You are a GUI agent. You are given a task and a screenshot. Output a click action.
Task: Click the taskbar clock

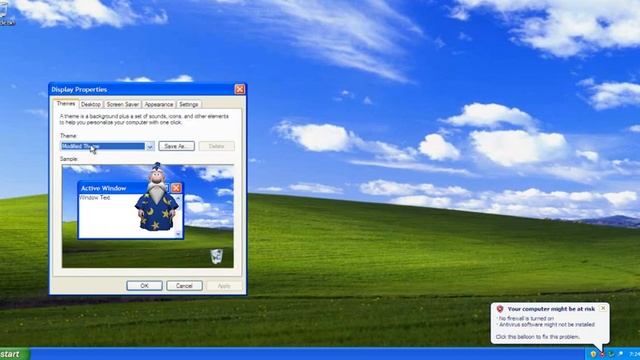point(634,354)
